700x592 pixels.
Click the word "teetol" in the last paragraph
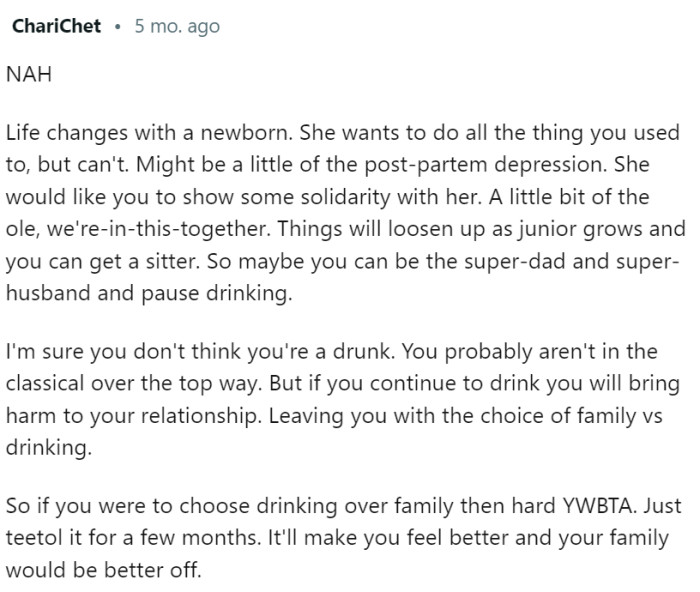36,538
